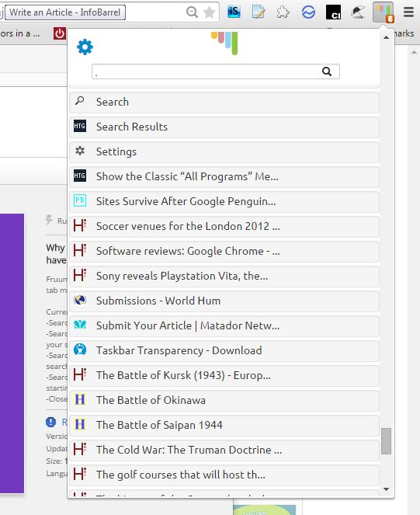Open "The Cold War: The Truman Doctrine" entry
420x515 pixels.
pyautogui.click(x=224, y=450)
